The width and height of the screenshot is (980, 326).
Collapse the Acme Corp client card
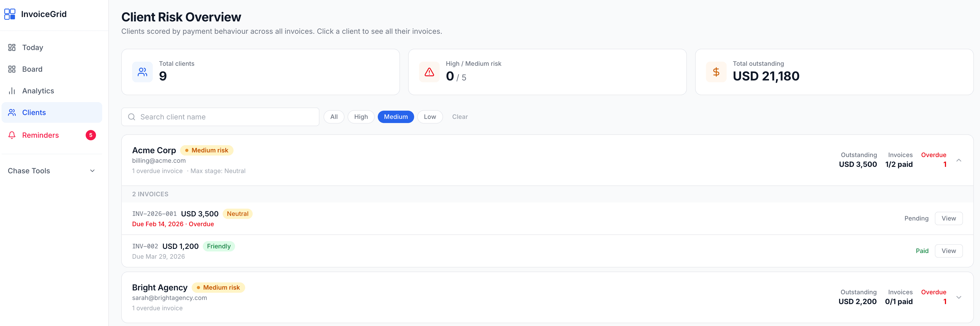pos(959,160)
